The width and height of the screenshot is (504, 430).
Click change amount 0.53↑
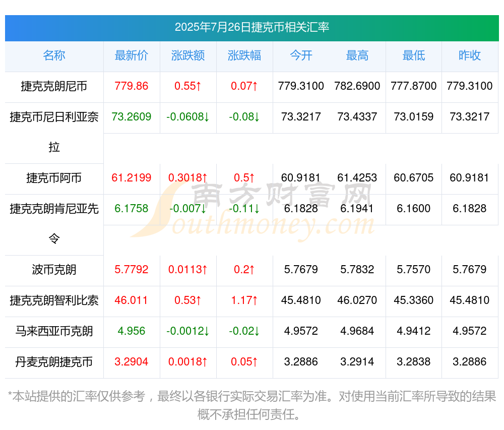[187, 300]
